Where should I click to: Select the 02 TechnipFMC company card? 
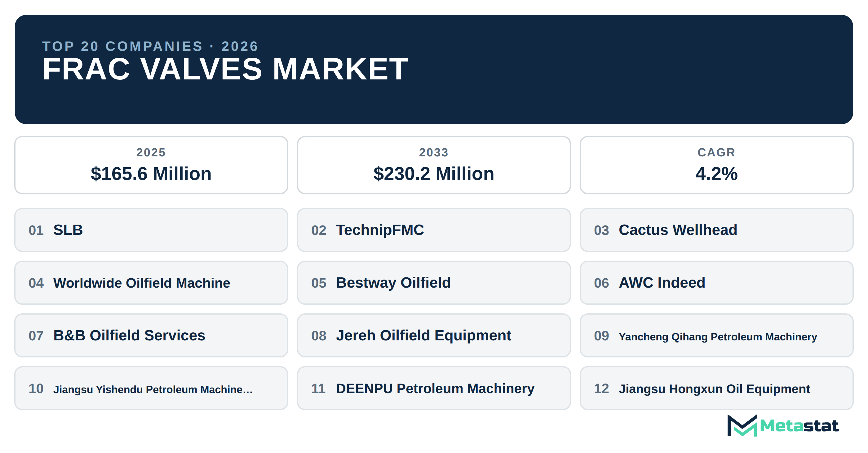[434, 230]
